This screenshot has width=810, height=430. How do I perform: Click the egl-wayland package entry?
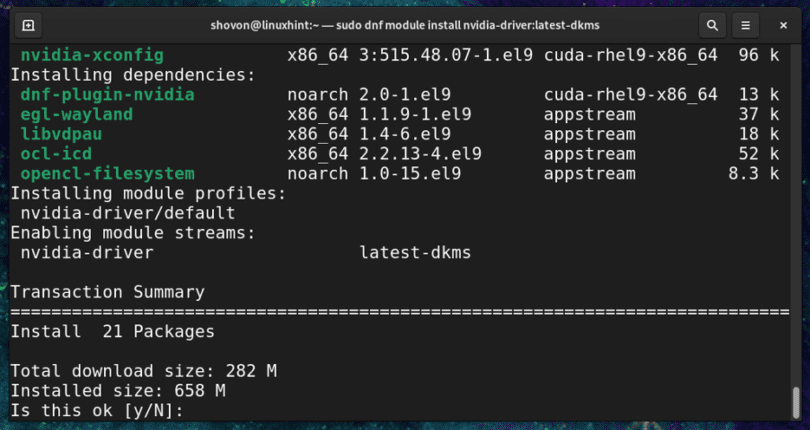[x=76, y=114]
